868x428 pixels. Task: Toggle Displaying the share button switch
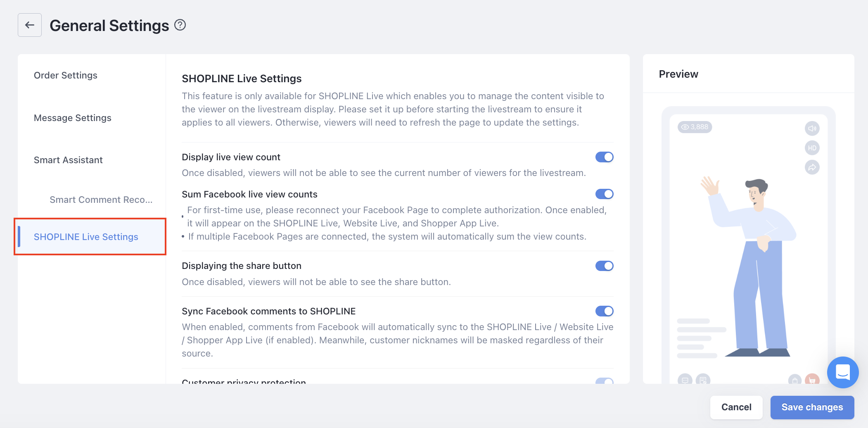[604, 266]
